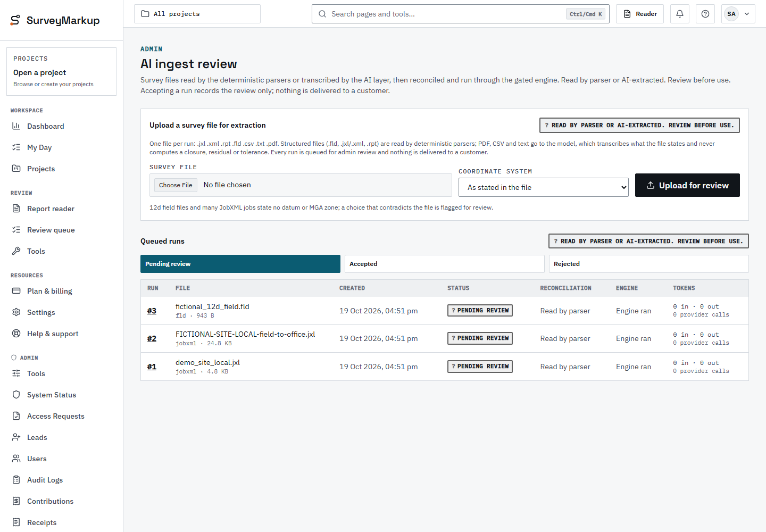Open the All projects selector

(197, 14)
